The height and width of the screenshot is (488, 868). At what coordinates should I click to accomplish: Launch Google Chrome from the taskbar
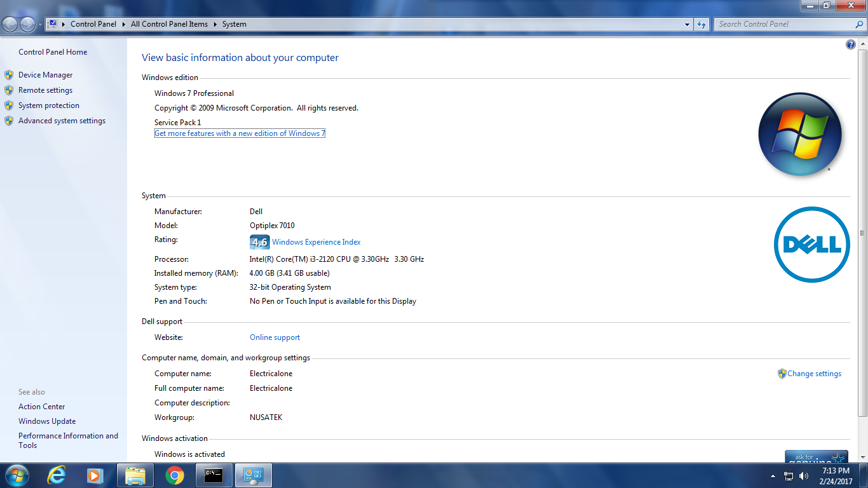[x=175, y=475]
